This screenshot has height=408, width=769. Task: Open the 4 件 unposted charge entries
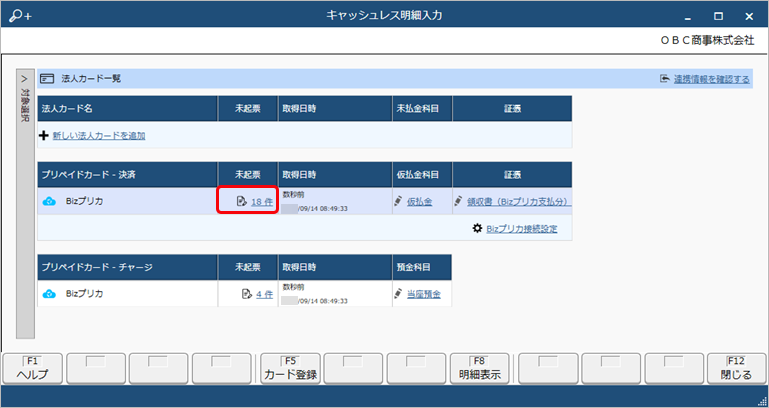pos(264,293)
